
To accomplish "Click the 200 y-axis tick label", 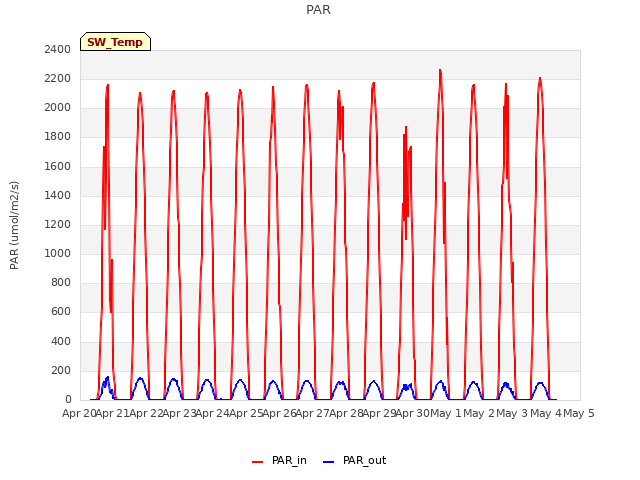I will tap(61, 371).
